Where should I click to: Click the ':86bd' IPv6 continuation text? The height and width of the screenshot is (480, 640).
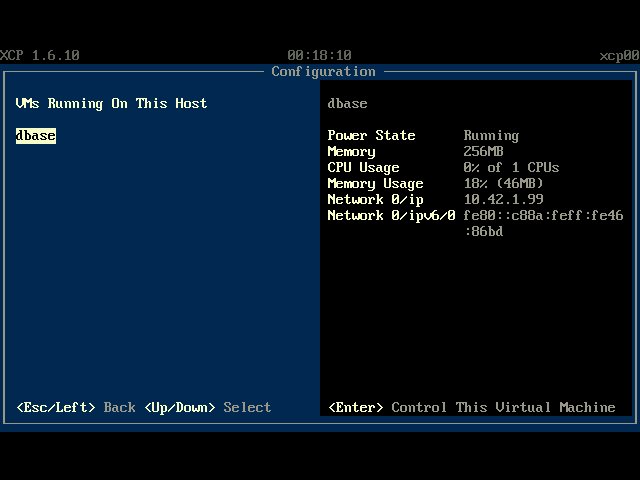tap(484, 231)
